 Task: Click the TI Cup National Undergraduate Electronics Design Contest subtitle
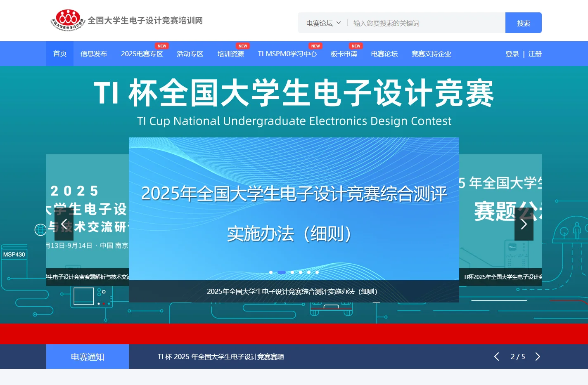294,121
